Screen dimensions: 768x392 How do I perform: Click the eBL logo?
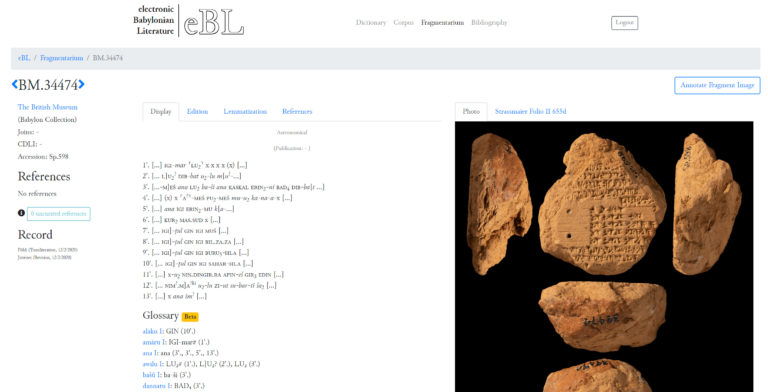tap(189, 21)
